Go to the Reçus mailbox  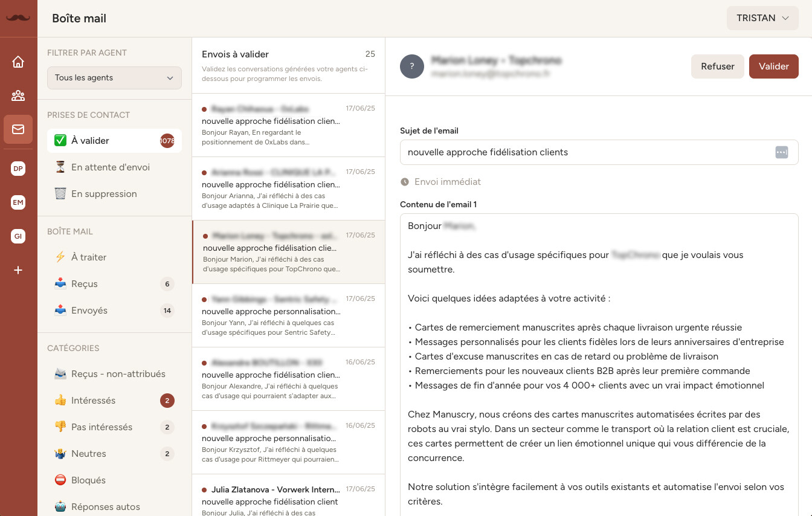pos(85,284)
